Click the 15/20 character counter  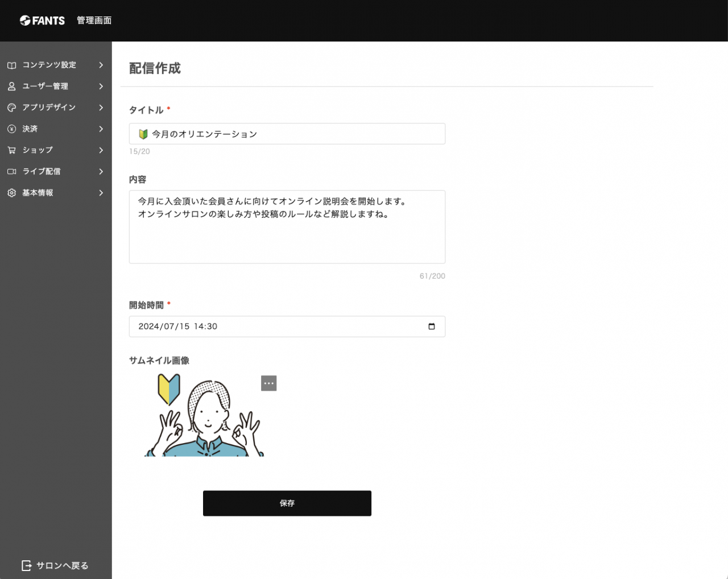pyautogui.click(x=139, y=151)
